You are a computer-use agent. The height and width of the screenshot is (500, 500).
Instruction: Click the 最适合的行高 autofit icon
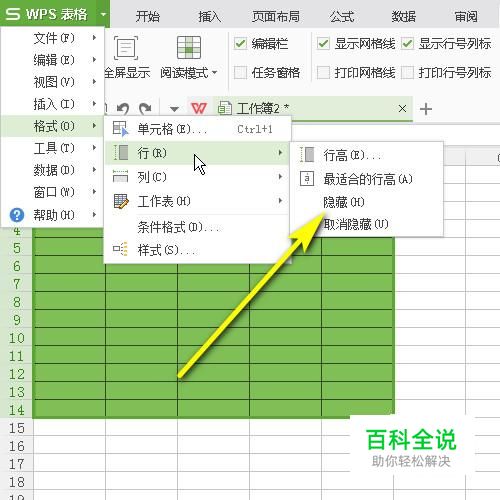click(307, 179)
